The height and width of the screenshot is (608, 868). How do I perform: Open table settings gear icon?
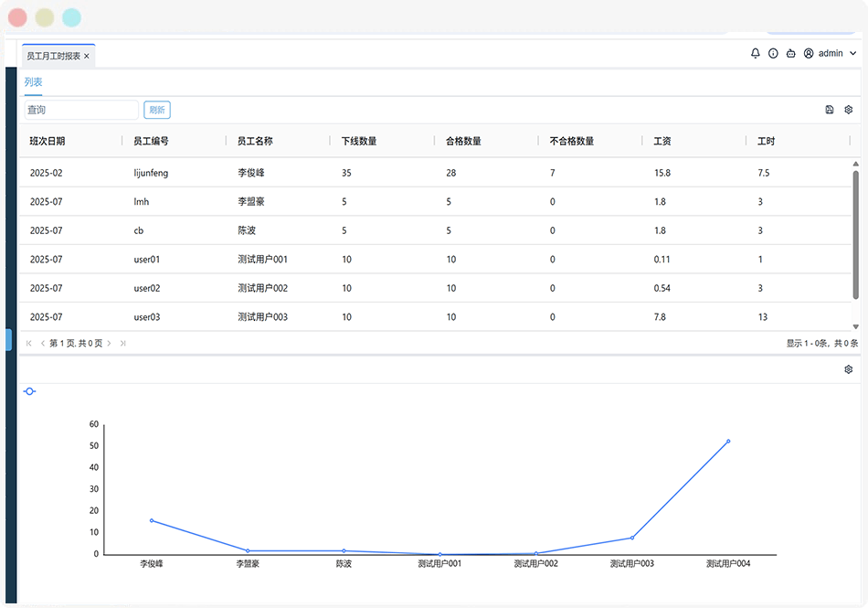[848, 110]
